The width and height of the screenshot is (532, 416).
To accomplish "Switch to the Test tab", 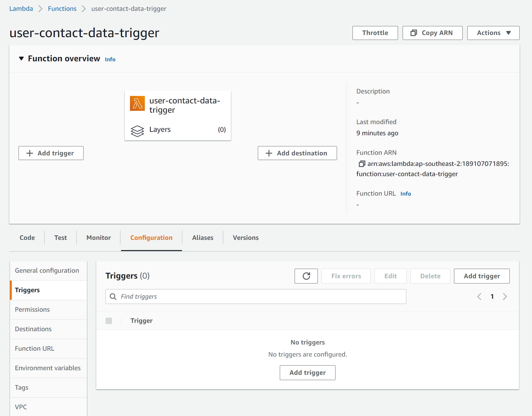I will [61, 238].
